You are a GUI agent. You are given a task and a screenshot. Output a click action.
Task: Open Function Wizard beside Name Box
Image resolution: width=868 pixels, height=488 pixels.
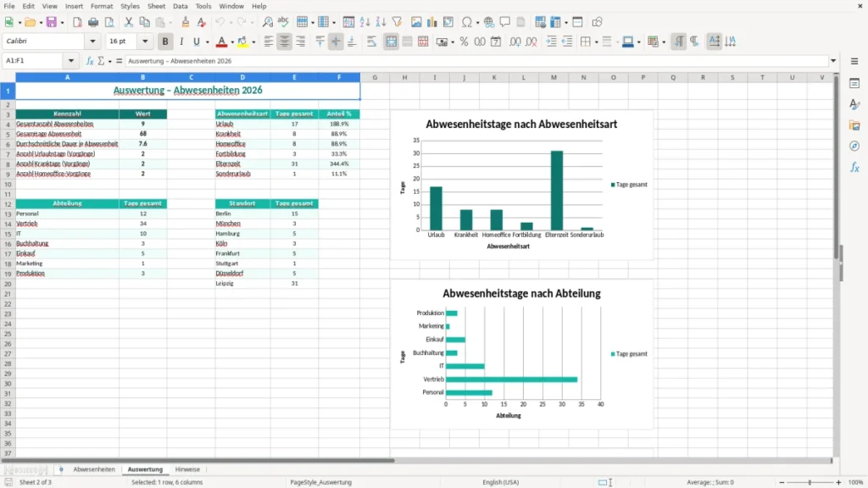point(90,61)
